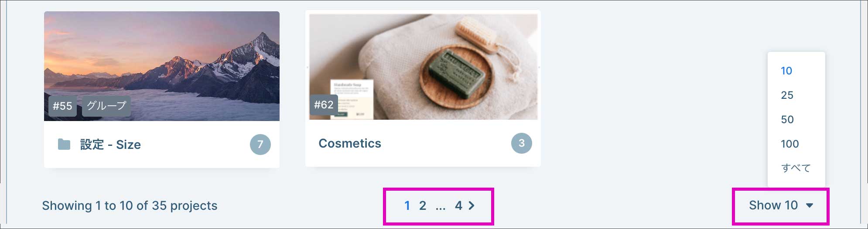This screenshot has height=229, width=868.
Task: Click the pagination ellipsis
Action: pyautogui.click(x=441, y=206)
